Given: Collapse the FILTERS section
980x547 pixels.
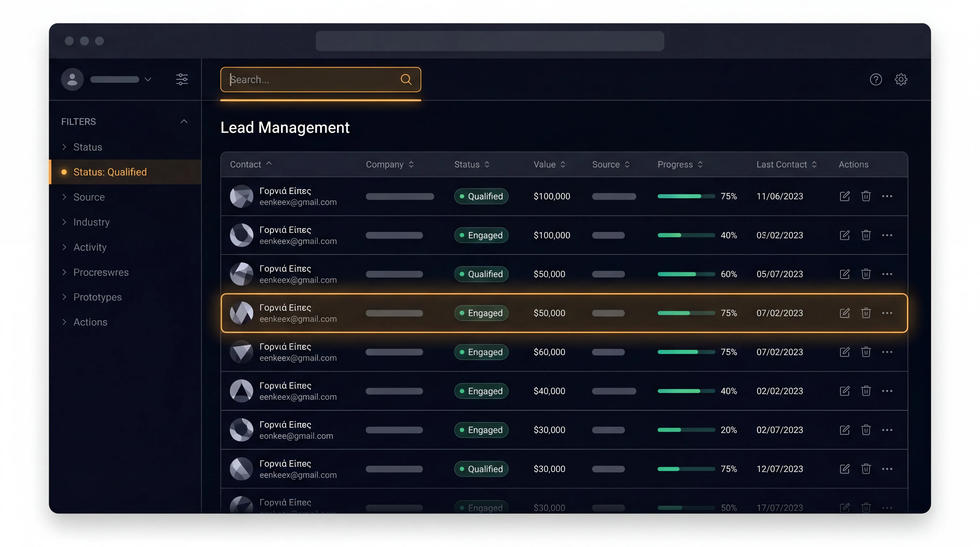Looking at the screenshot, I should [184, 121].
